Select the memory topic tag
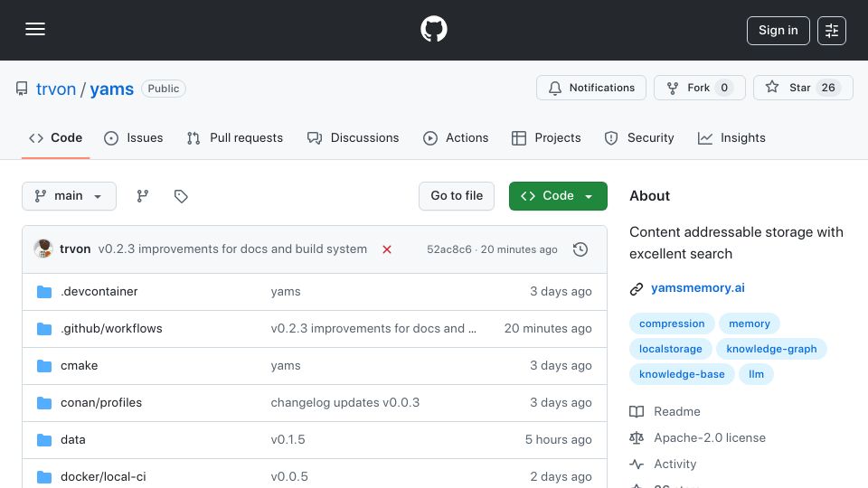 [749, 324]
